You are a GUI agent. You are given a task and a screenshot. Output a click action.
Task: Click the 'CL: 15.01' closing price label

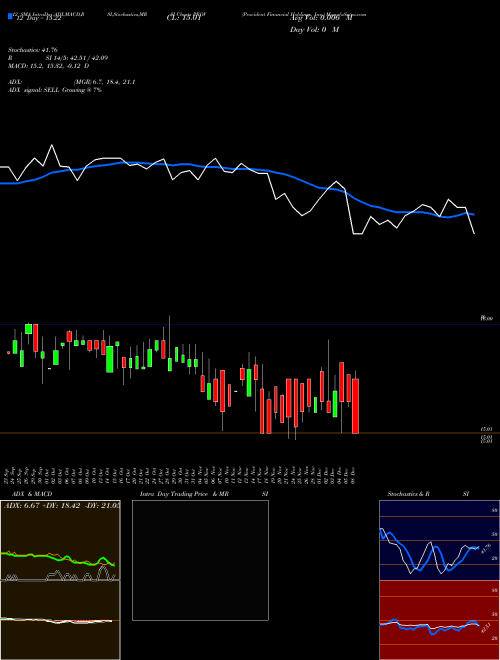pos(184,18)
